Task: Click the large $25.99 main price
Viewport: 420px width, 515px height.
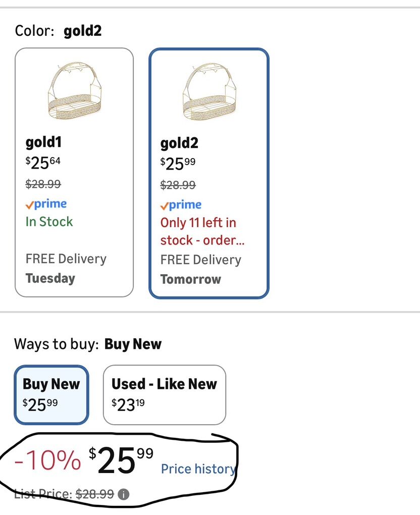Action: pos(121,460)
